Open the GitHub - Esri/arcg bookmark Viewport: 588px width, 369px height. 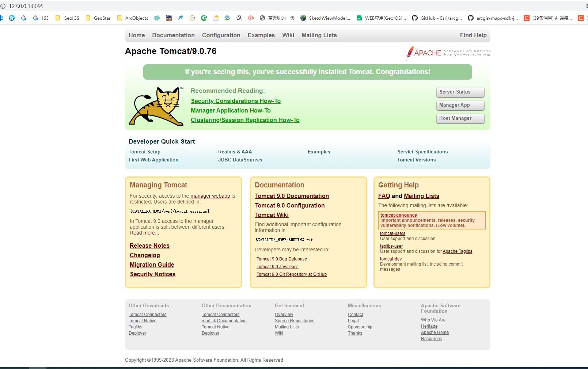point(437,18)
